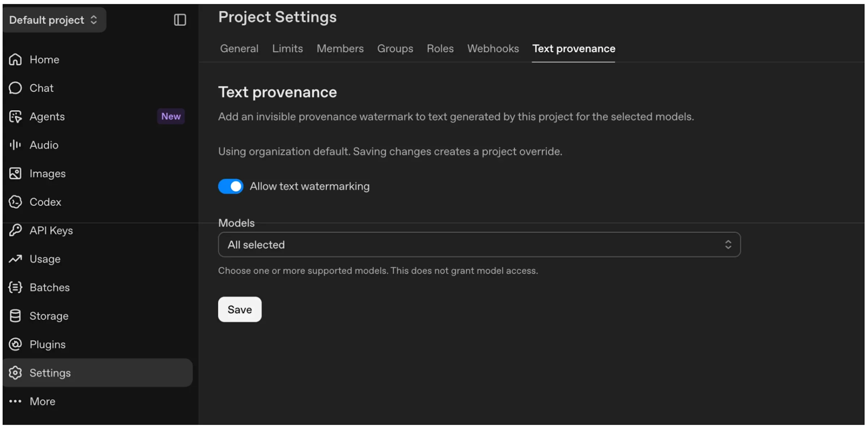Switch to the Limits tab
The image size is (868, 430).
pos(288,48)
